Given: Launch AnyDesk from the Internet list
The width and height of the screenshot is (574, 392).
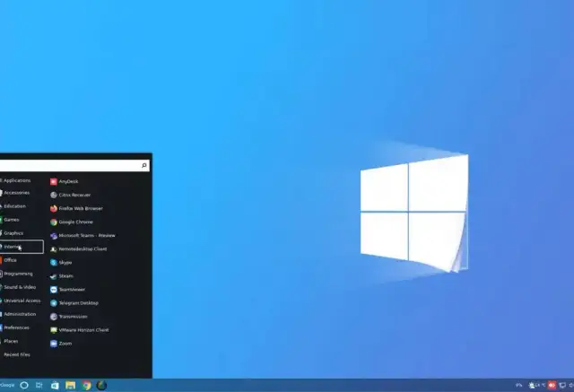Looking at the screenshot, I should click(x=65, y=181).
